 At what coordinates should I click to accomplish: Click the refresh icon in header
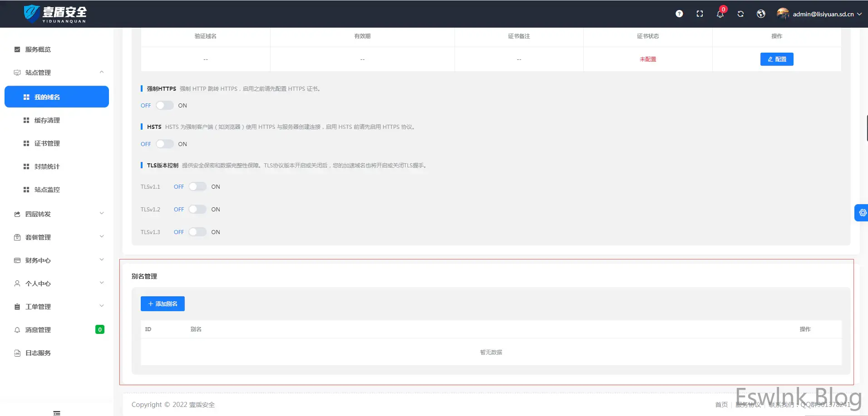point(740,14)
